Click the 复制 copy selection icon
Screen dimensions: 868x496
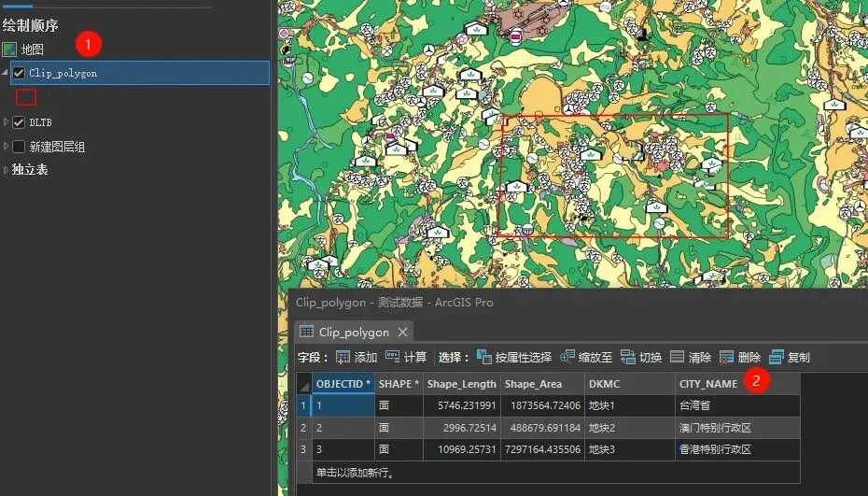pos(777,357)
